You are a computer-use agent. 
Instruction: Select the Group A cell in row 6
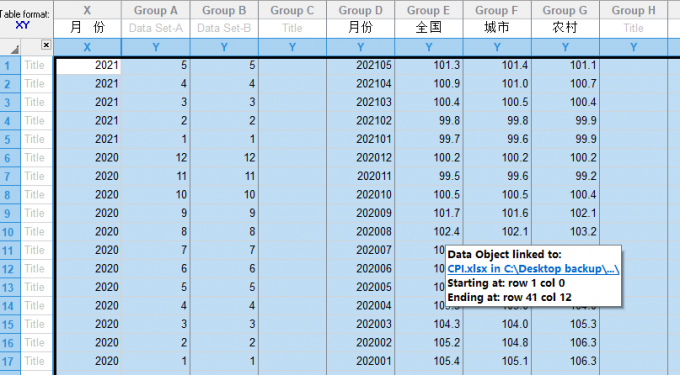[x=156, y=158]
